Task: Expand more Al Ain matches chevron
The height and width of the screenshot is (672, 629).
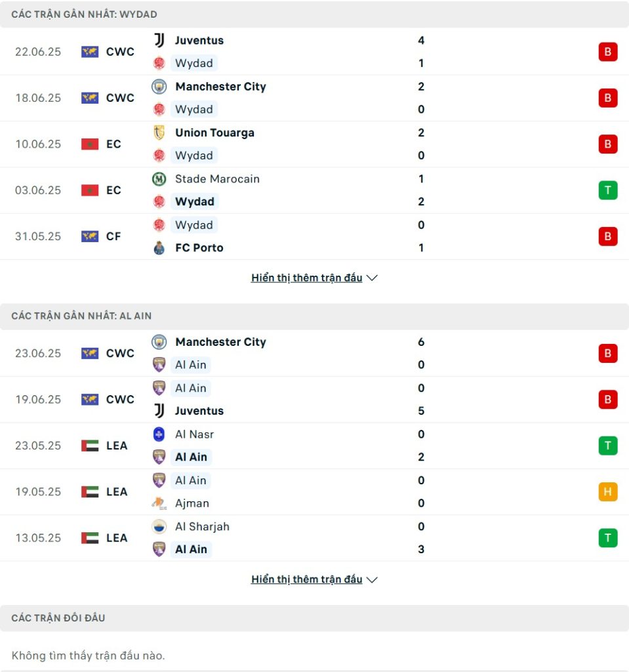Action: 372,580
